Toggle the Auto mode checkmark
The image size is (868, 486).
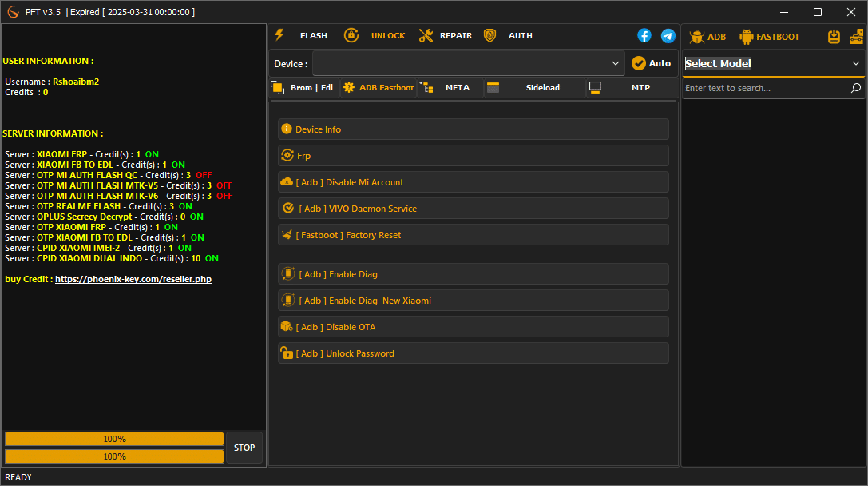pos(638,62)
